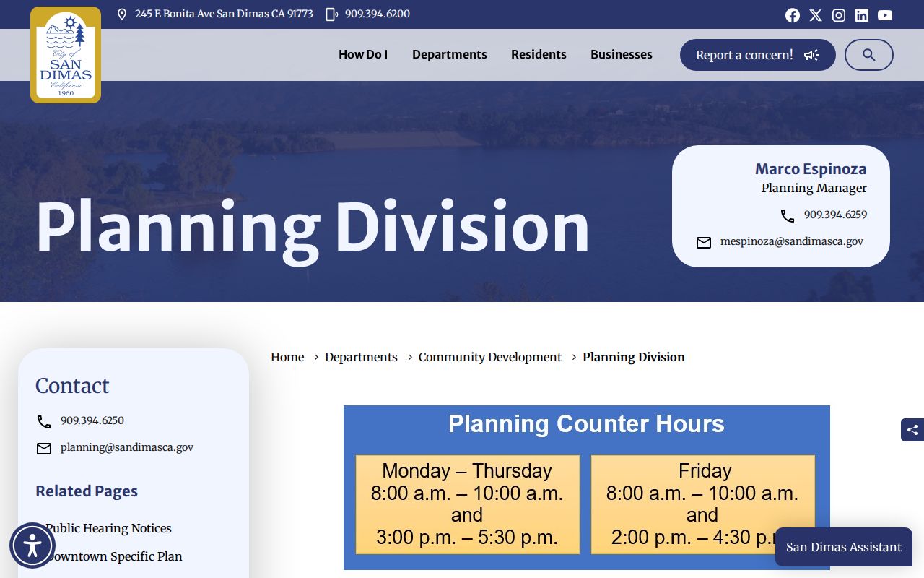
Task: Open the Downtown Specific Plan page
Action: pos(114,556)
